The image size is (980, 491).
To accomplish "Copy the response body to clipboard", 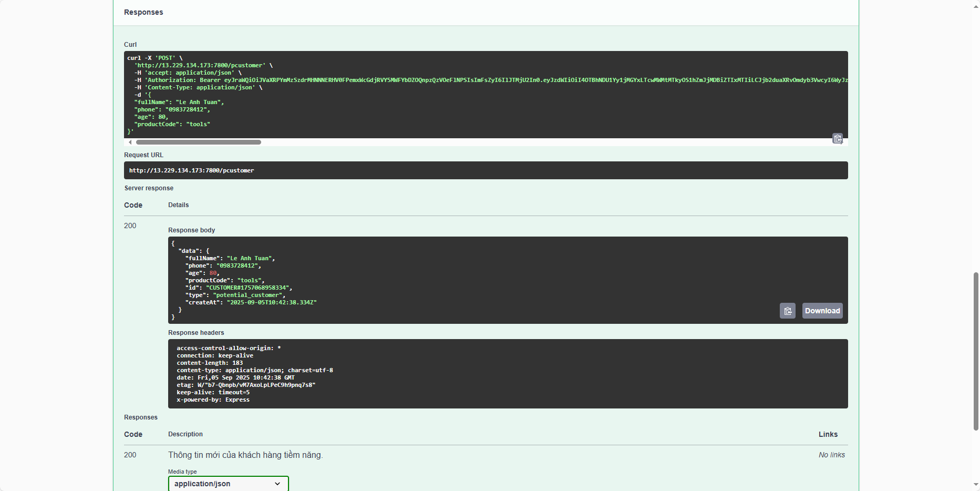I will (787, 311).
